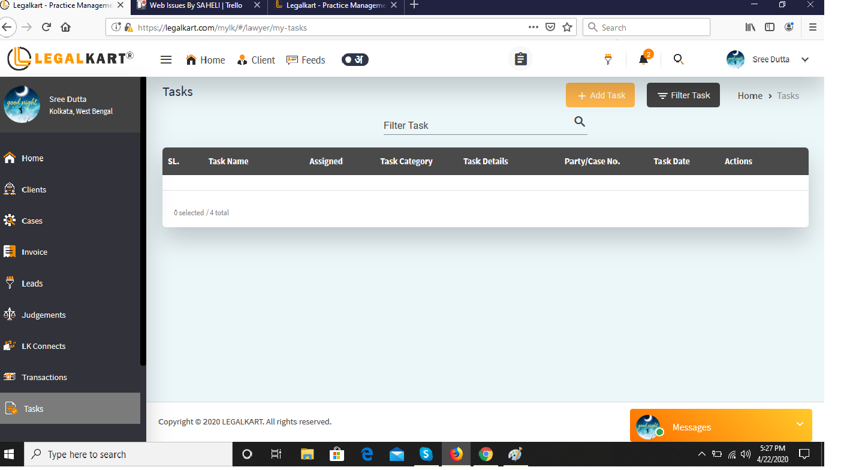
Task: Click the Filter Task input field
Action: (477, 125)
